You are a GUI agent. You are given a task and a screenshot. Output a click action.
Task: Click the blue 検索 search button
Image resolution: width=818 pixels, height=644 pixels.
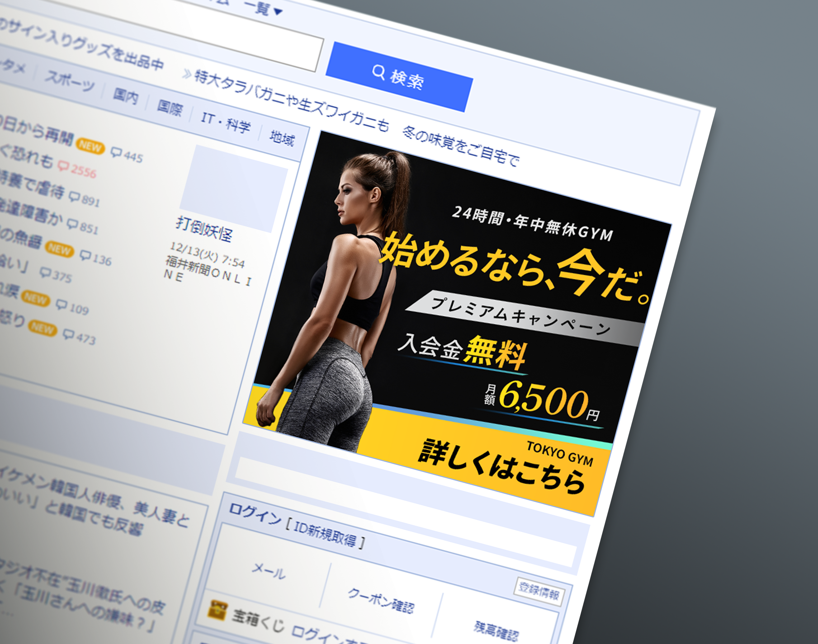(x=399, y=77)
